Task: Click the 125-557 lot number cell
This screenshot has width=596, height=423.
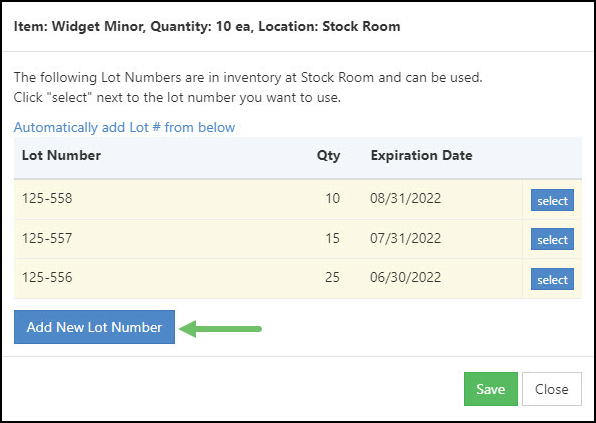Action: coord(47,238)
